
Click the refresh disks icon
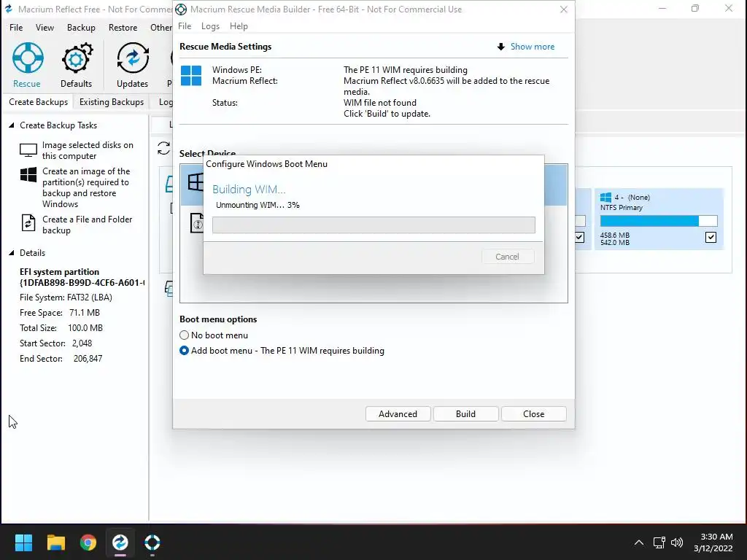pos(164,148)
